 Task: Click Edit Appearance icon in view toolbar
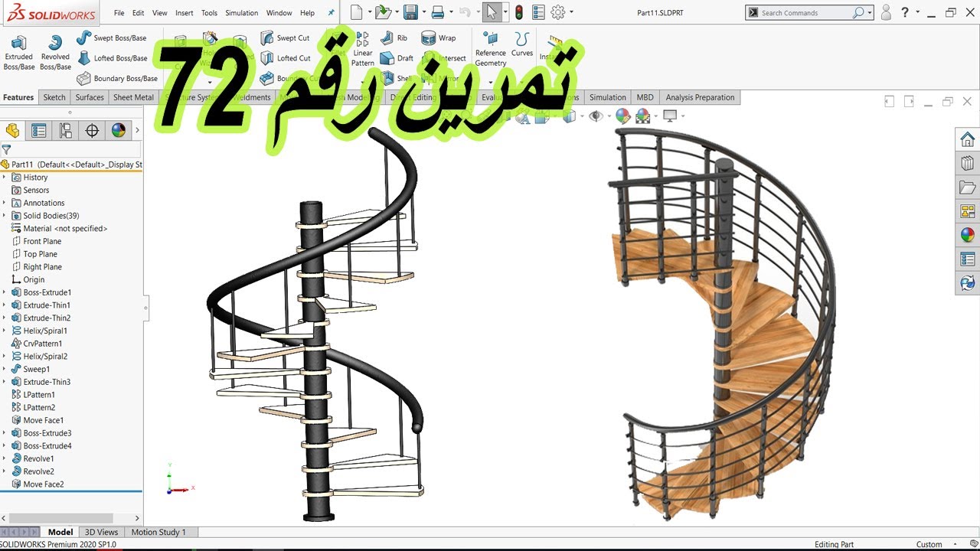tap(622, 116)
